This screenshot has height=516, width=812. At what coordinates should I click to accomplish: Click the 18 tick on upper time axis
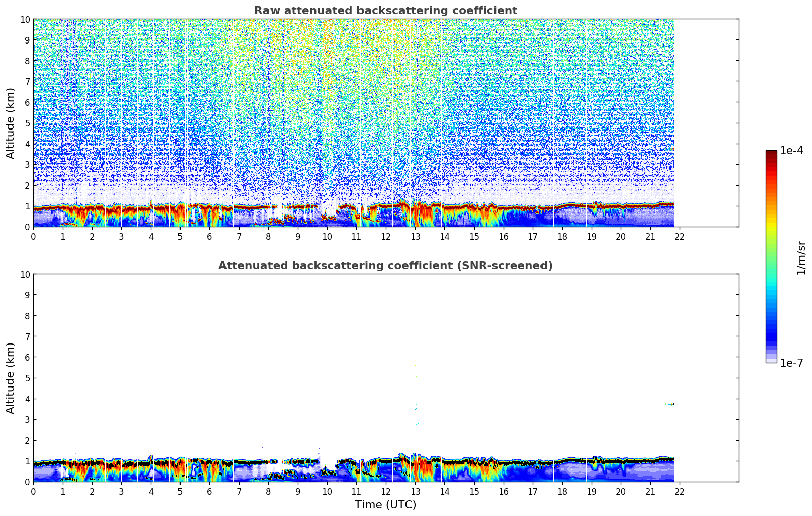click(x=562, y=237)
